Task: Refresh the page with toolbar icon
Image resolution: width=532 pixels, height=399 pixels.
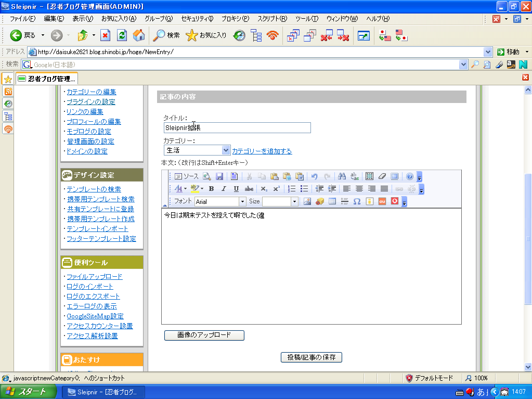Action: pos(122,35)
